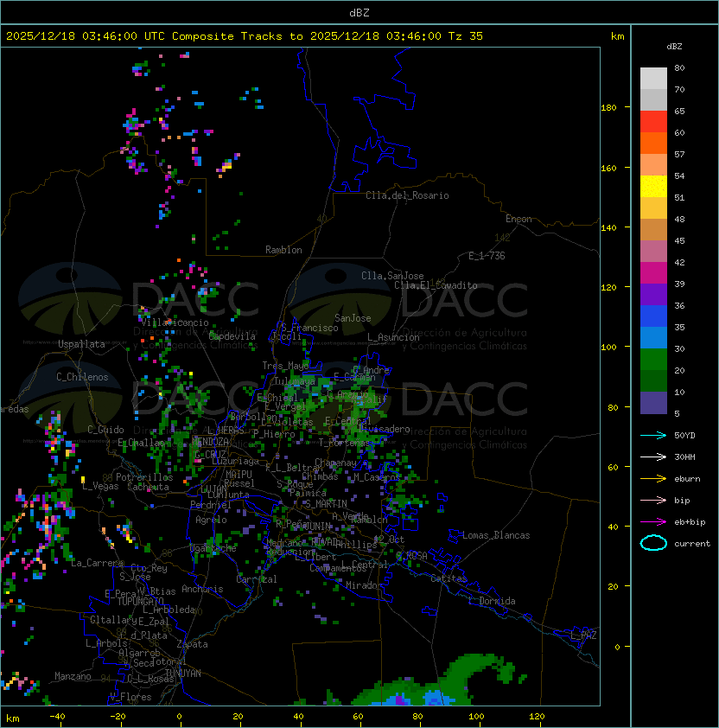Click the 'L_PAZ' map label
The width and height of the screenshot is (719, 728).
click(583, 635)
